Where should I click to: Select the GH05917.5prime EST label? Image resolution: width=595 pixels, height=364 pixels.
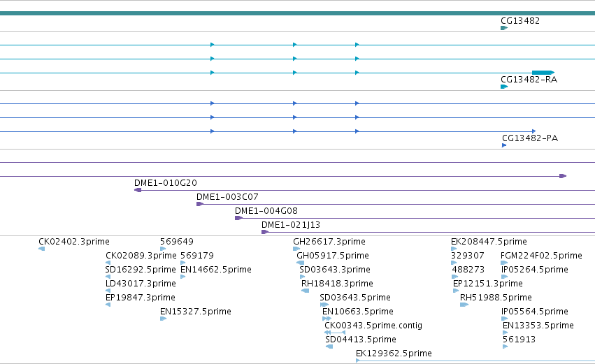pyautogui.click(x=333, y=256)
